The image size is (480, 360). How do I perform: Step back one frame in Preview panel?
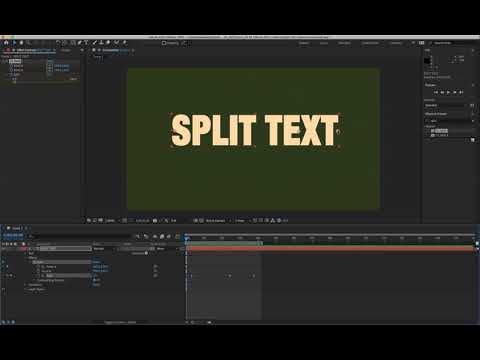(442, 92)
